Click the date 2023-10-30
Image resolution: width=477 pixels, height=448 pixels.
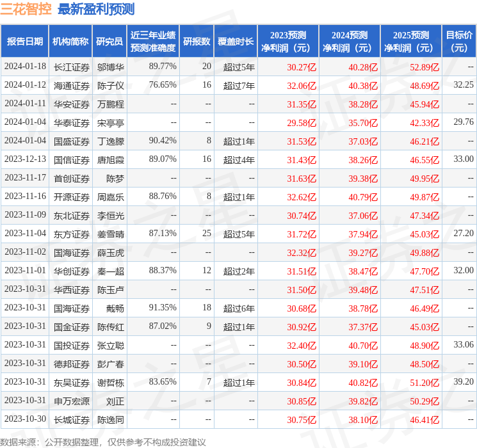25,419
